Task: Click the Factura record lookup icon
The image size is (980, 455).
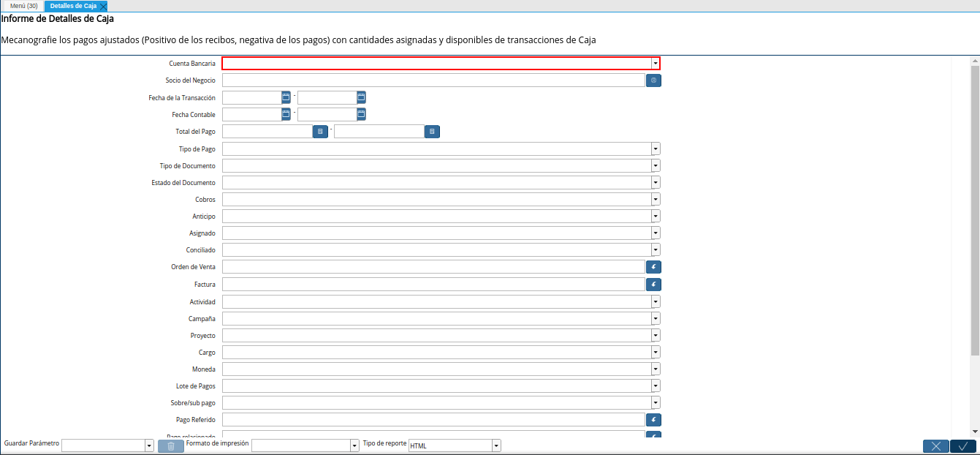Action: tap(653, 284)
